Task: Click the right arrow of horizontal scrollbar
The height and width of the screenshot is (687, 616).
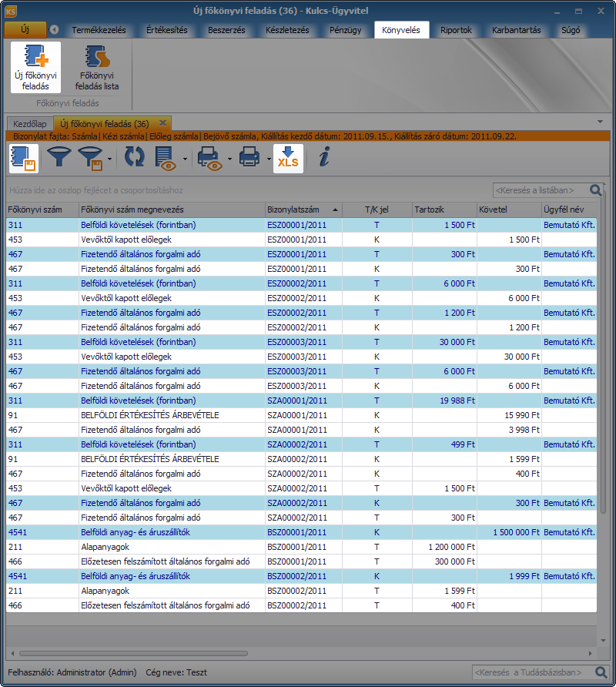Action: [591, 653]
